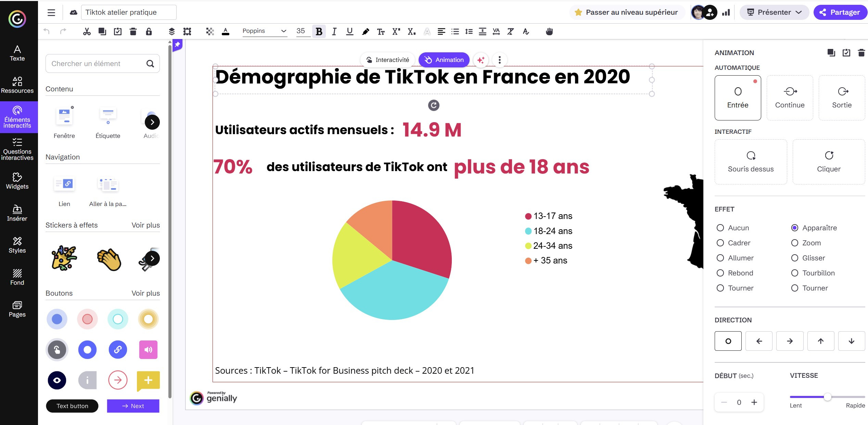This screenshot has height=425, width=868.
Task: Open the transparency checkerboard tool
Action: tap(210, 31)
